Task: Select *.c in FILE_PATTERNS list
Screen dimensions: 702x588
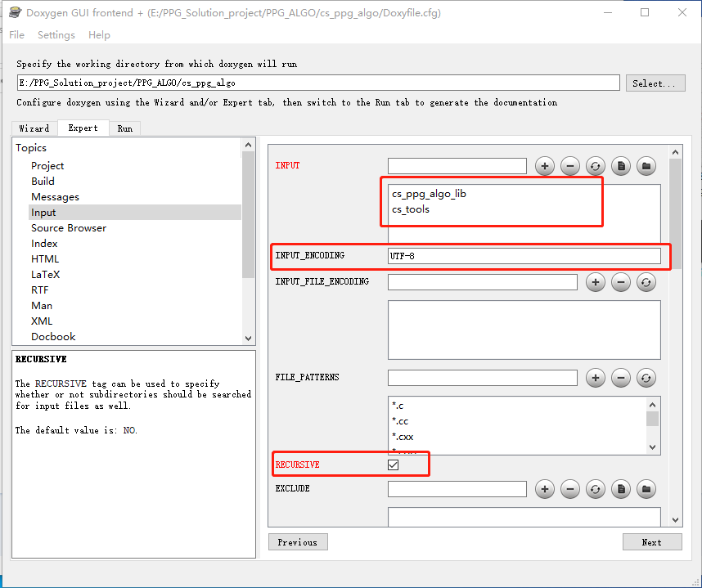Action: coord(398,406)
